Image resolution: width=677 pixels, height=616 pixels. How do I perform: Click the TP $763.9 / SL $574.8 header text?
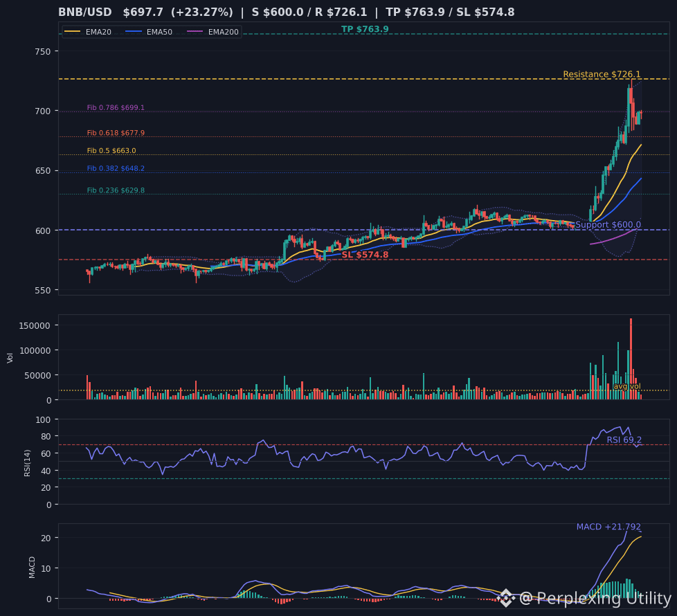click(x=450, y=12)
